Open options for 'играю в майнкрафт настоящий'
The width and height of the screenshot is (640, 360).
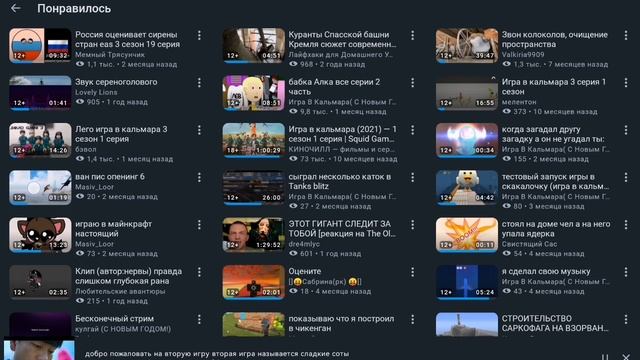click(199, 225)
